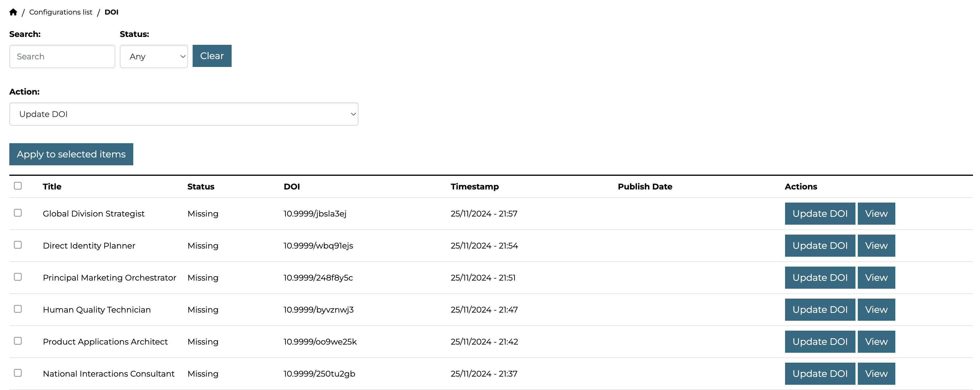Open Configurations list breadcrumb
Viewport: 980px width, 390px height.
coord(61,12)
